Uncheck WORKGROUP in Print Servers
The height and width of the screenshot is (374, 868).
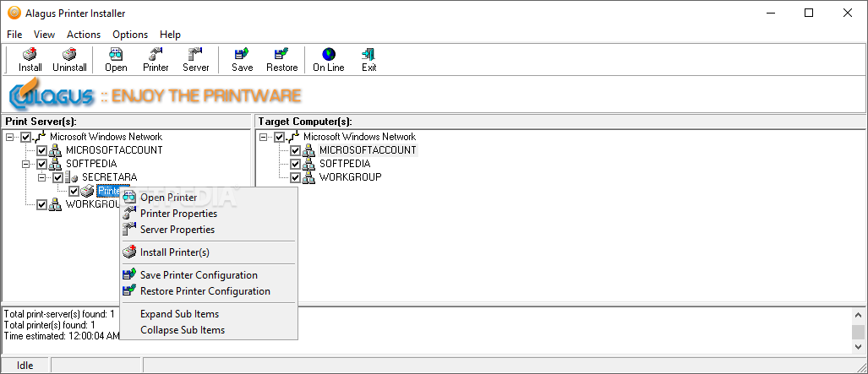point(42,204)
